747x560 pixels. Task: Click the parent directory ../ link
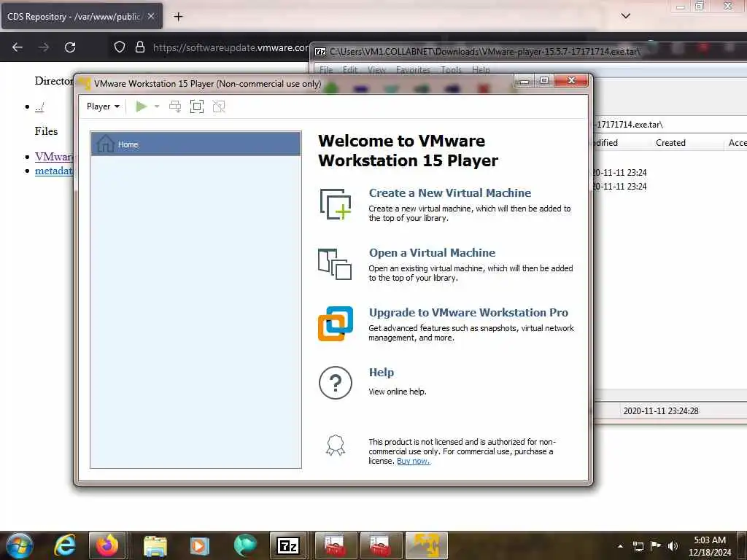coord(39,106)
